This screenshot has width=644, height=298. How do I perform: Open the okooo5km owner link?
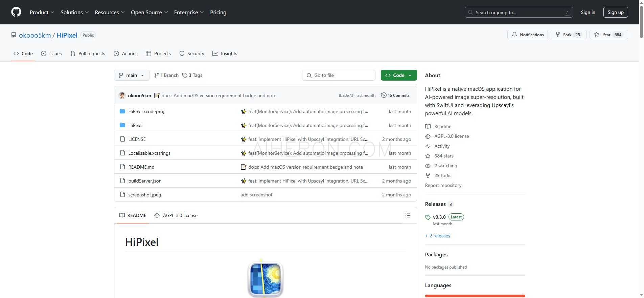[35, 35]
